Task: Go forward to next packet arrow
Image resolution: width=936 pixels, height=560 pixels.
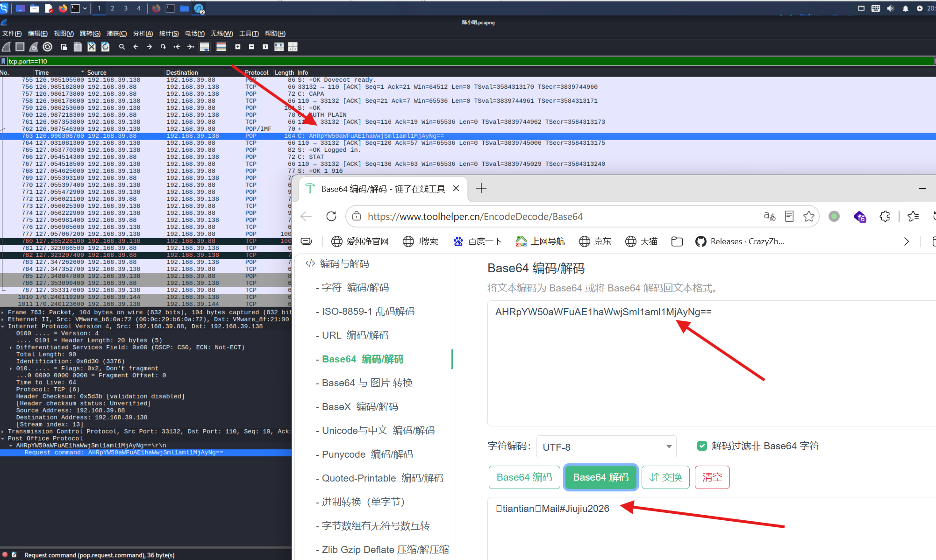Action: [x=150, y=47]
